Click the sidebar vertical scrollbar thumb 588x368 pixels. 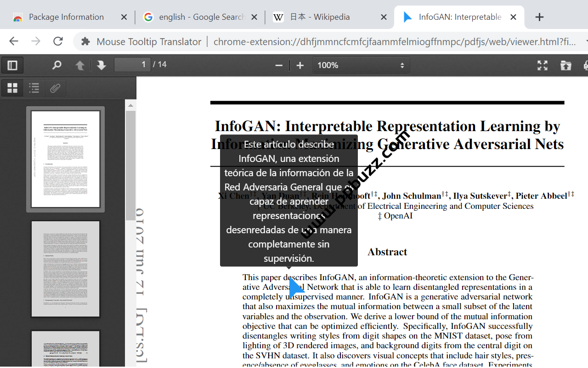130,166
